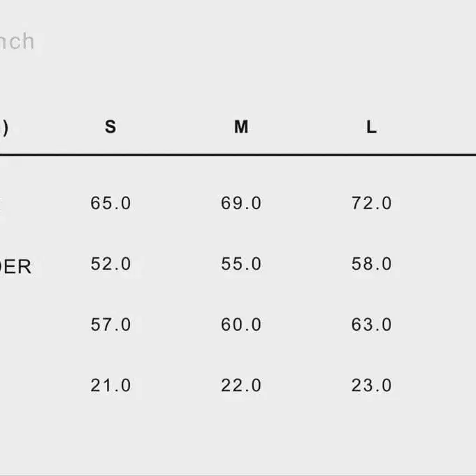The width and height of the screenshot is (476, 476).
Task: Click the 72.0 value under L
Action: point(372,204)
